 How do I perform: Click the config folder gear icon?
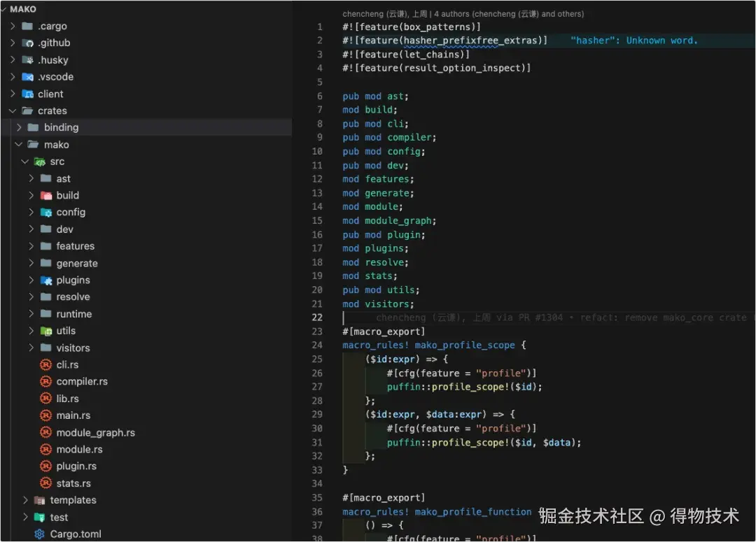click(46, 213)
